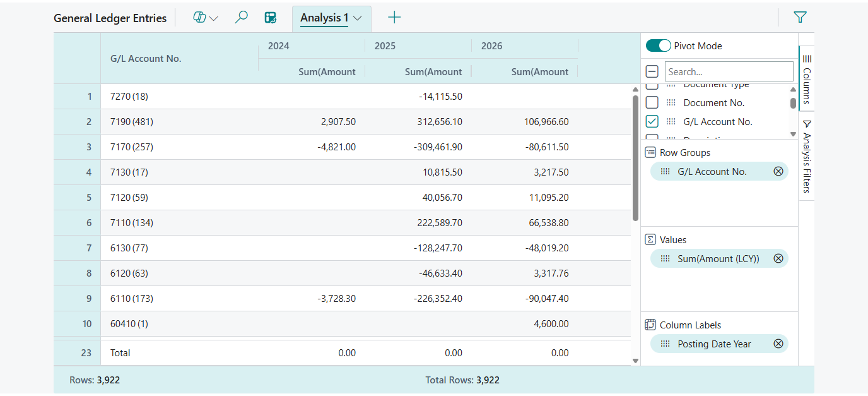Open search within the ledger entries list
The height and width of the screenshot is (396, 868).
(x=241, y=17)
